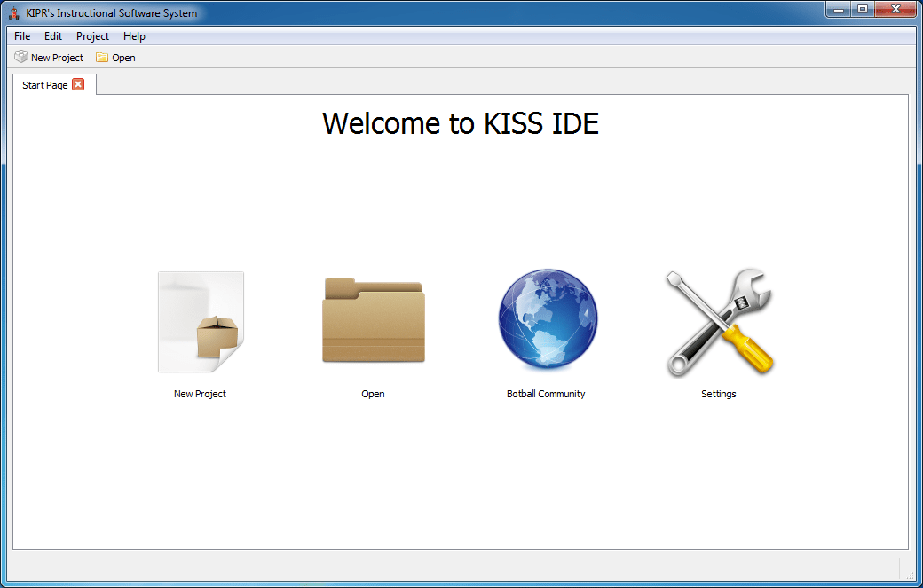
Task: Maximize the KISS IDE window
Action: pyautogui.click(x=863, y=10)
